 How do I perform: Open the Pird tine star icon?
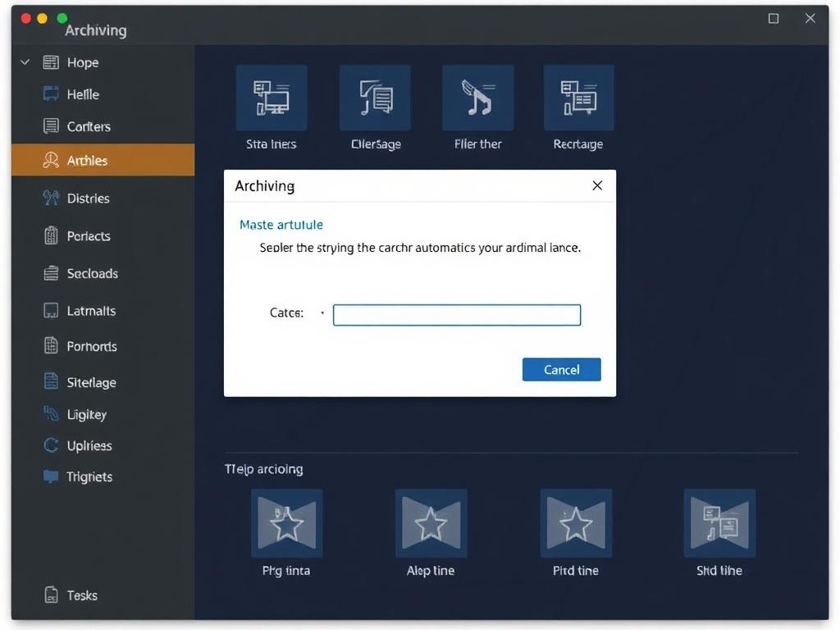coord(576,523)
